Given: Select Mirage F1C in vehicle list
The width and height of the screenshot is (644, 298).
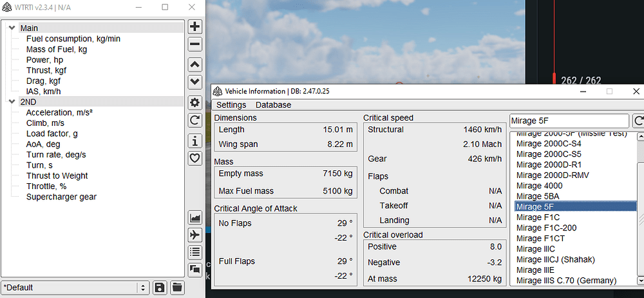Looking at the screenshot, I should [538, 217].
